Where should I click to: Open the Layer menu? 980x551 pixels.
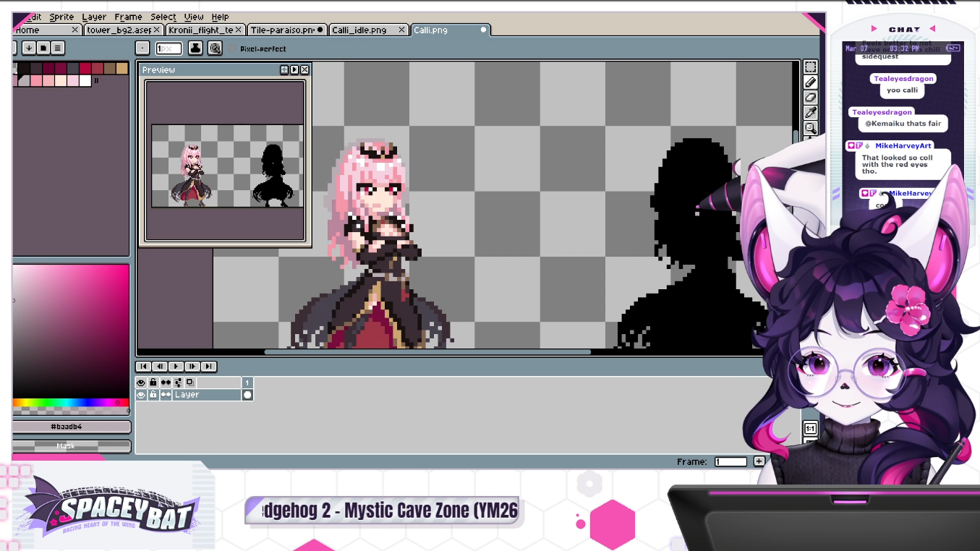(x=94, y=17)
